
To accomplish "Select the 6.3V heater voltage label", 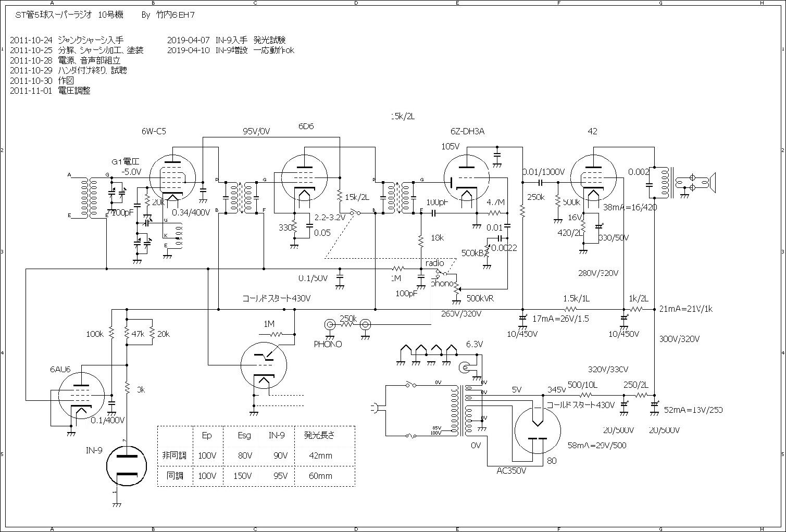I will point(475,344).
